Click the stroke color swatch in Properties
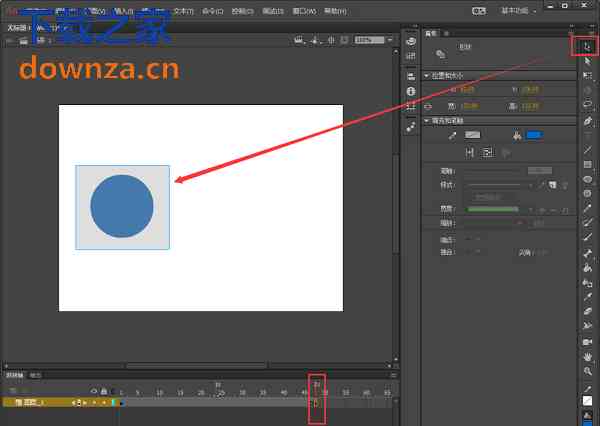This screenshot has height=426, width=600. coord(472,135)
